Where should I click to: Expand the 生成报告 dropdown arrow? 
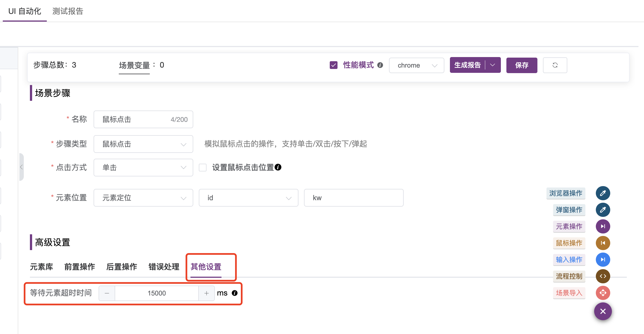493,65
